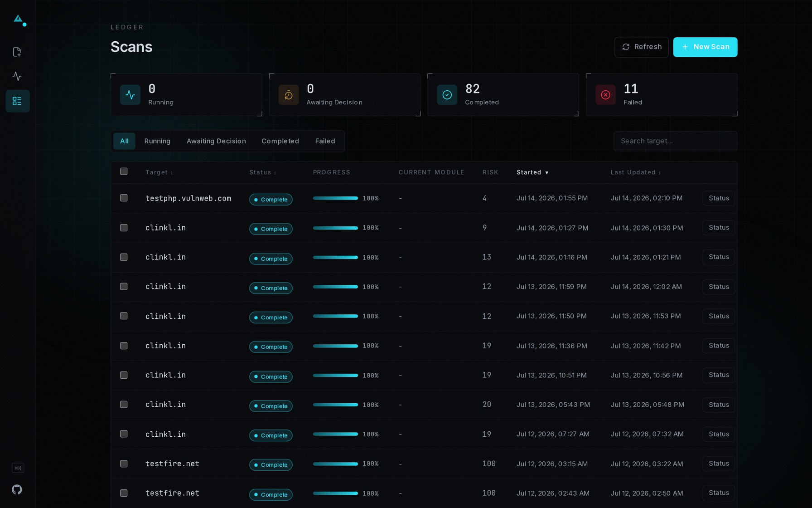
Task: Open Status for scan updated 07:32 AM
Action: click(x=719, y=434)
